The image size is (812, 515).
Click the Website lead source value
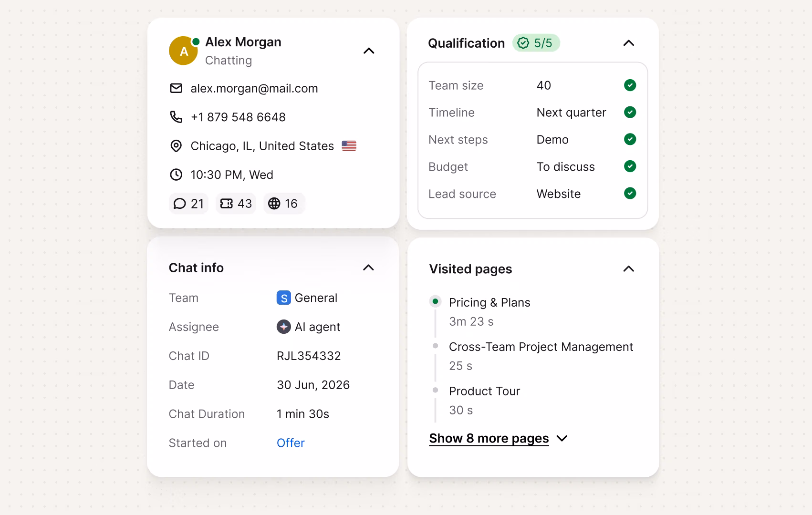(x=559, y=194)
